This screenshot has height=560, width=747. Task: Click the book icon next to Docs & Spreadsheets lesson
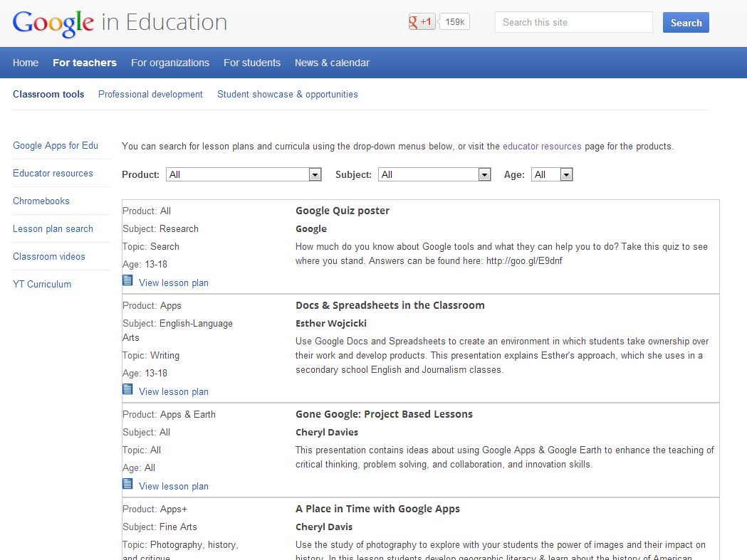coord(127,389)
